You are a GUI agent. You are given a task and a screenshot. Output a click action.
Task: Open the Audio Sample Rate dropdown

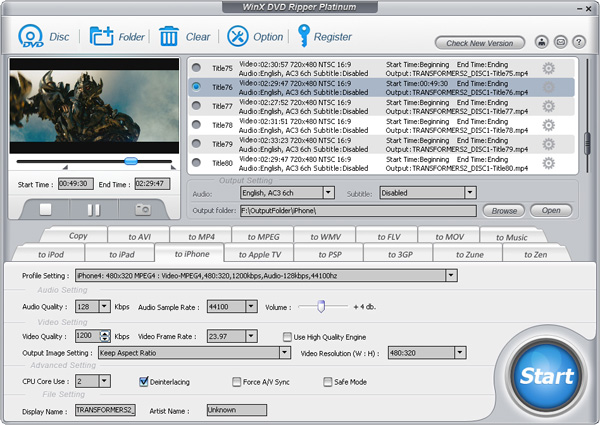coord(251,306)
